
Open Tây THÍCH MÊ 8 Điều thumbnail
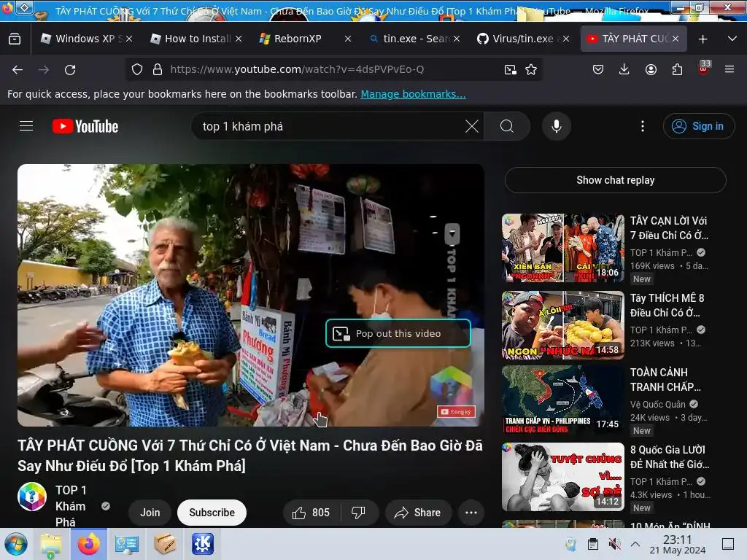pos(563,324)
